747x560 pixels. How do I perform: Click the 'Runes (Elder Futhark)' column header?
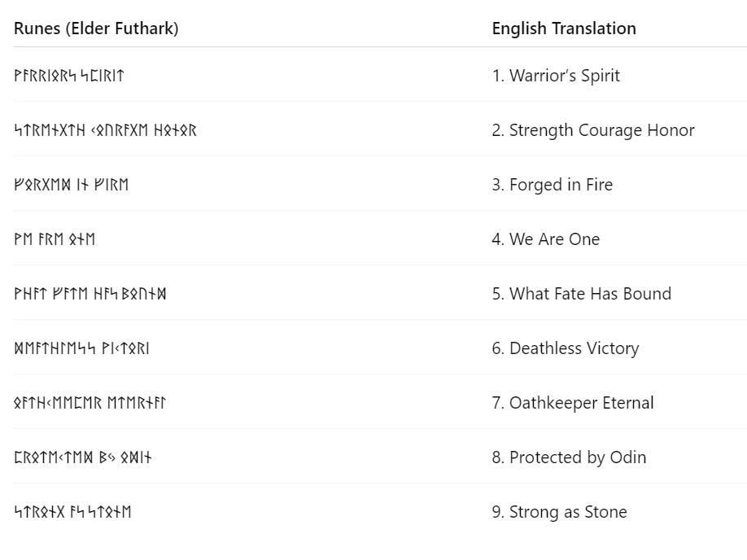coord(96,28)
